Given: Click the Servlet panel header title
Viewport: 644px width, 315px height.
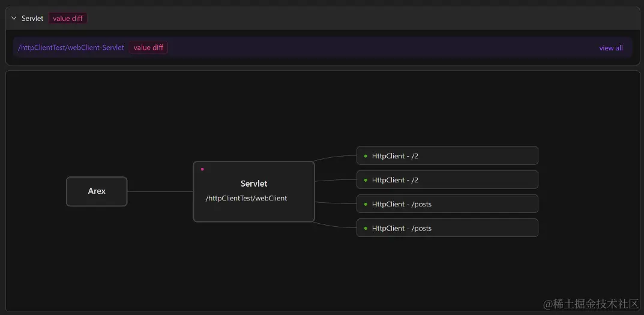Looking at the screenshot, I should [32, 19].
